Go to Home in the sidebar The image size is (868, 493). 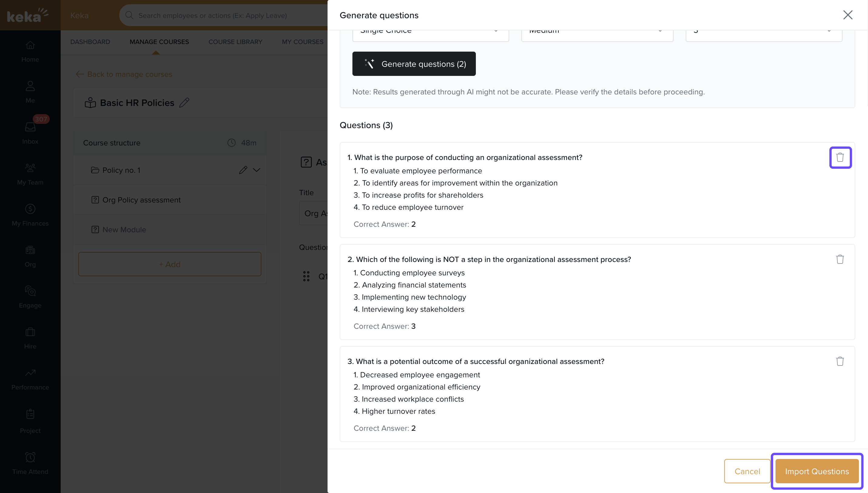pos(30,51)
